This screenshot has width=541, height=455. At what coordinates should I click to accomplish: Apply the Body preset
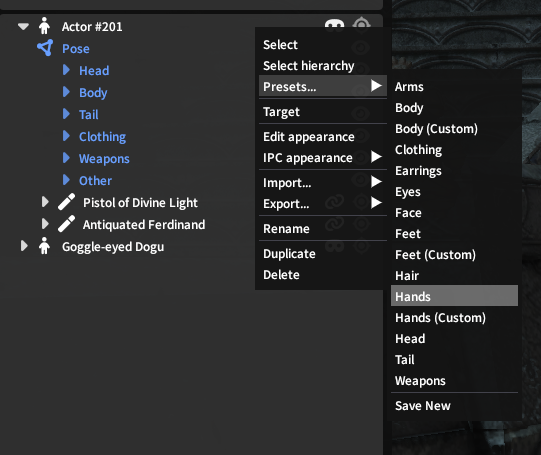point(454,108)
